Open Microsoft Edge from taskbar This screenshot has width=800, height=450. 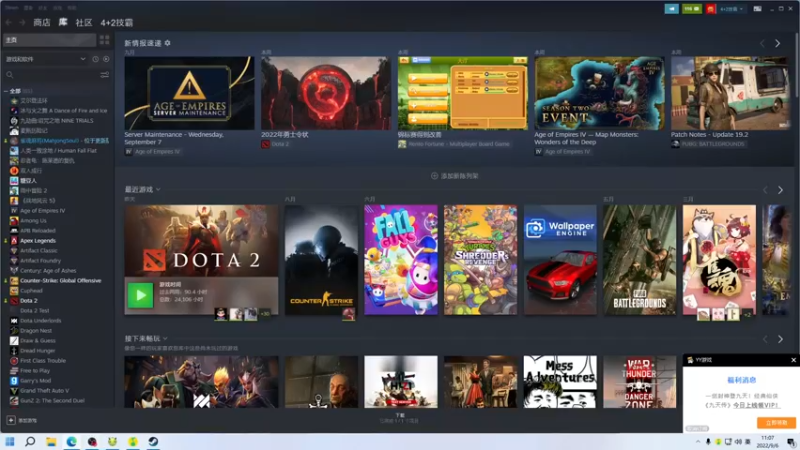71,441
